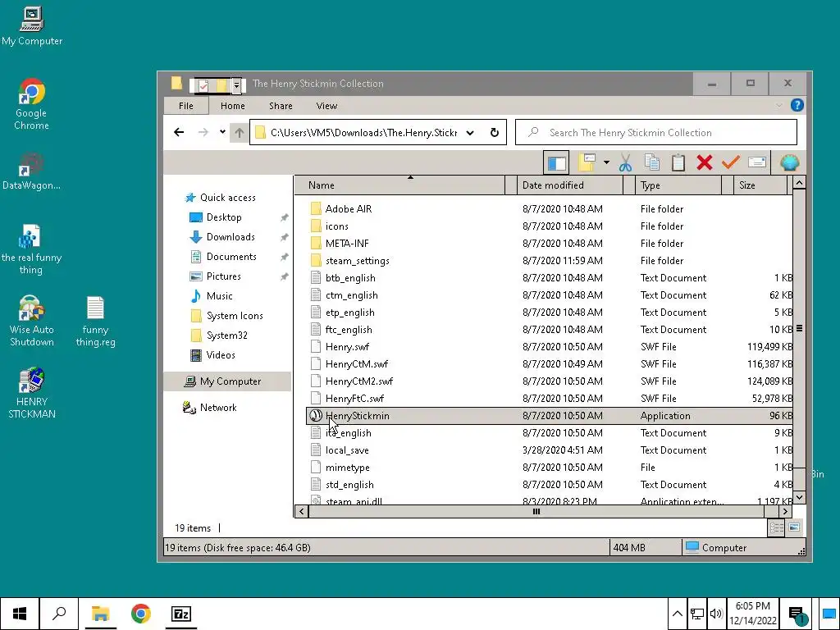Viewport: 840px width, 630px height.
Task: Click the Properties icon in quick access toolbar
Action: point(203,84)
